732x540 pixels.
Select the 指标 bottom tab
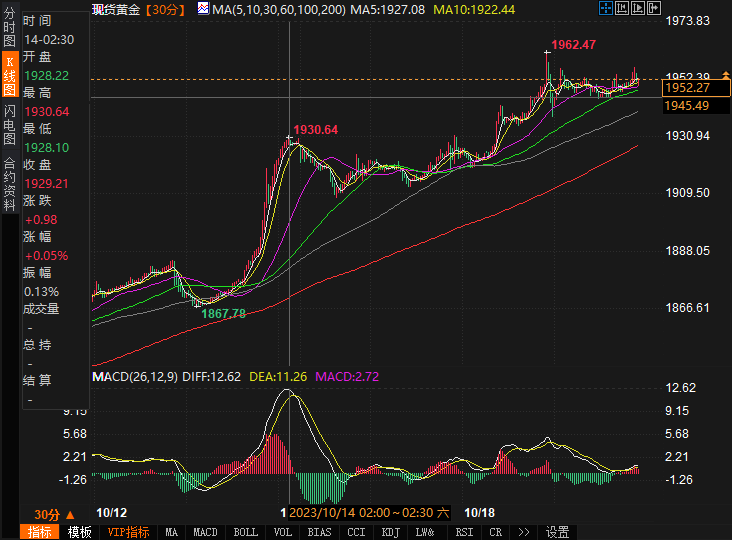click(40, 532)
